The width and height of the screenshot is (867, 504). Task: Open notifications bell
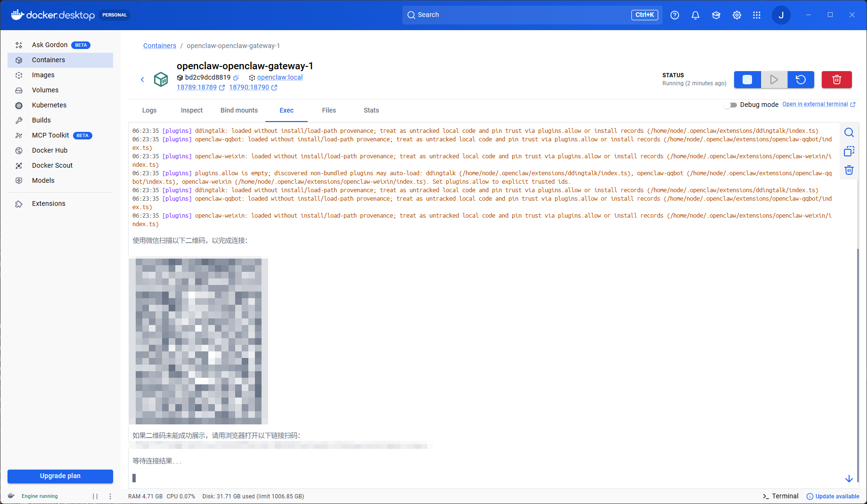(695, 15)
